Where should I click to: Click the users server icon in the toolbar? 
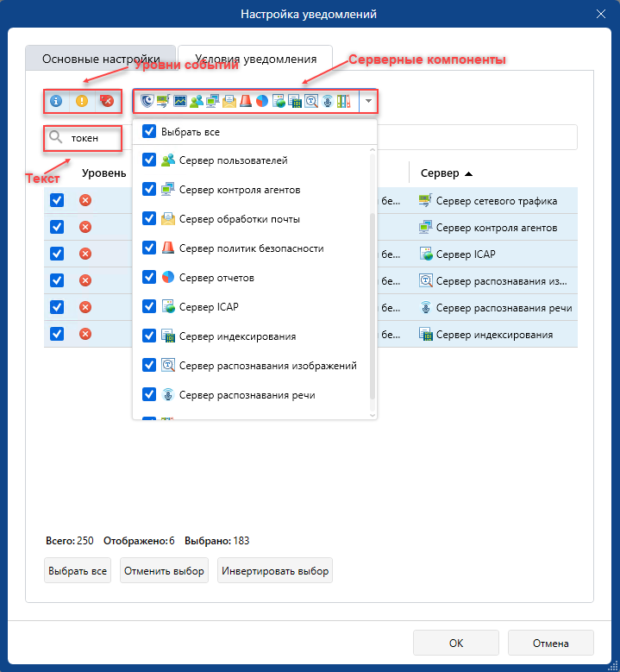coord(197,101)
